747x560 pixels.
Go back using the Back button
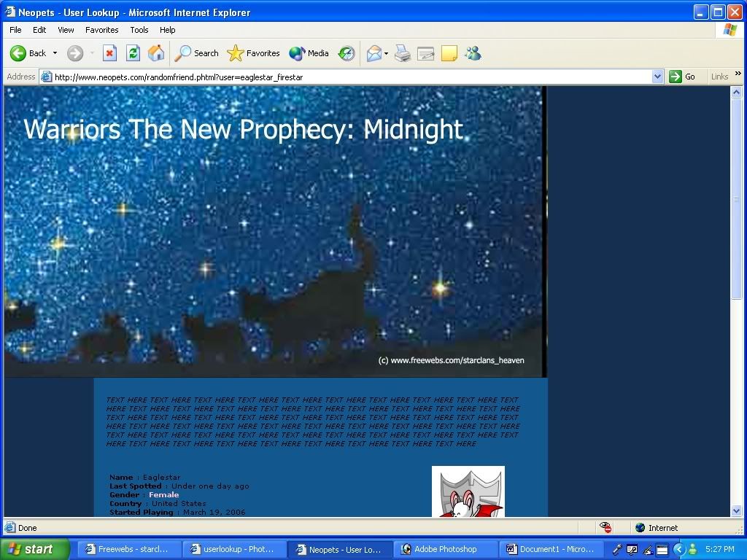(x=28, y=53)
